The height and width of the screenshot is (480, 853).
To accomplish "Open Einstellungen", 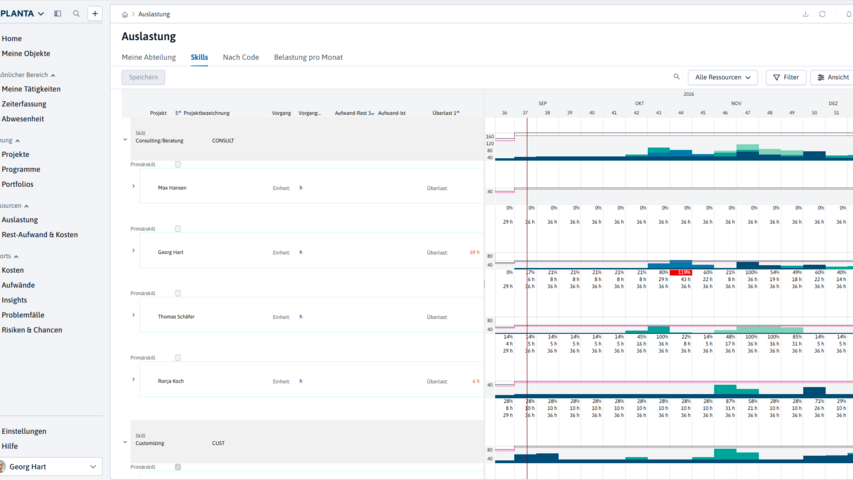I will coord(24,431).
